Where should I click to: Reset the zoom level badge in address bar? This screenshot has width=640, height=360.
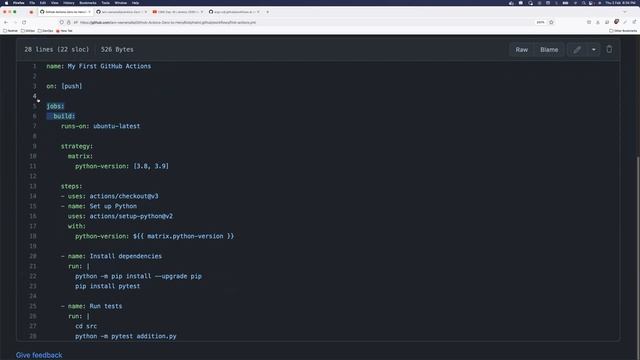pyautogui.click(x=540, y=22)
